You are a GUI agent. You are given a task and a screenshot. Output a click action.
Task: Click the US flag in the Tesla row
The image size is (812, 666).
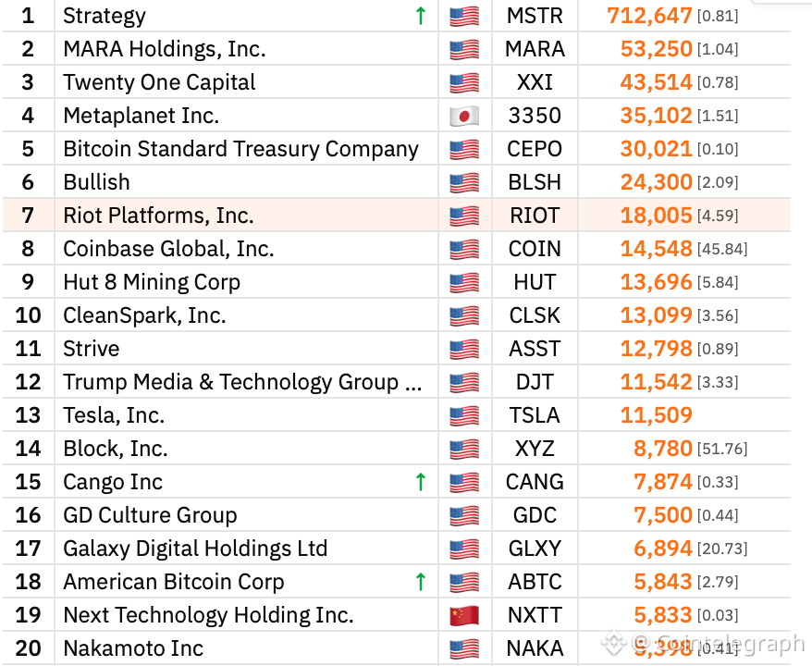click(x=463, y=416)
